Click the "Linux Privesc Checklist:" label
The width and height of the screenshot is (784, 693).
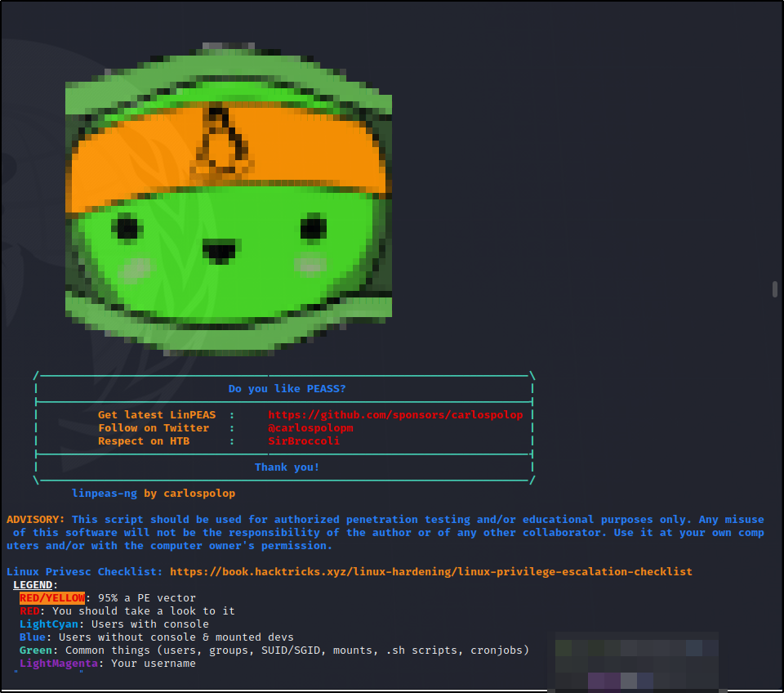[84, 571]
